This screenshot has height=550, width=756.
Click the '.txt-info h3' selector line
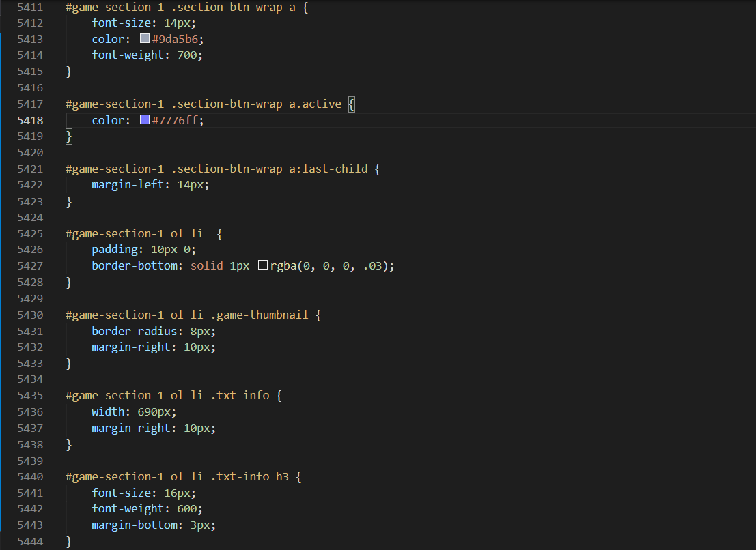coord(184,477)
